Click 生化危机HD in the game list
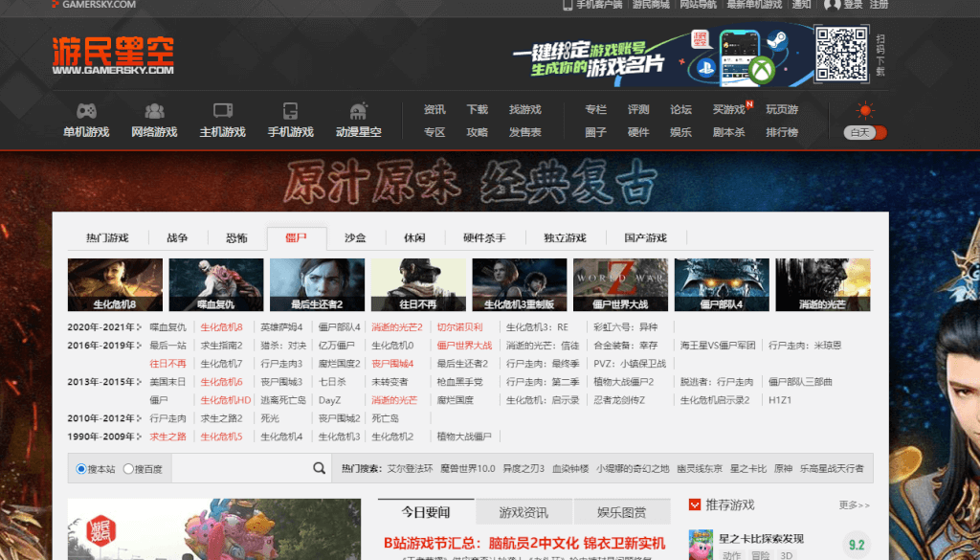The width and height of the screenshot is (980, 560). (226, 400)
